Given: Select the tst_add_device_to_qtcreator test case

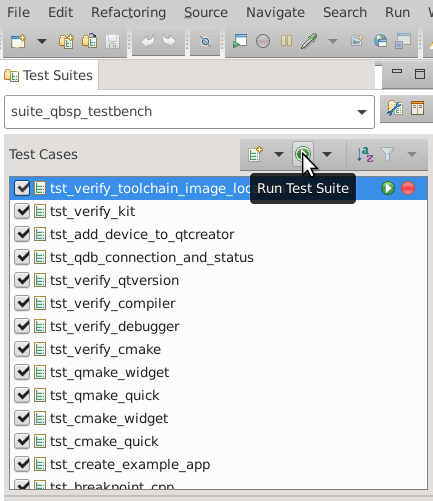Looking at the screenshot, I should [x=218, y=234].
